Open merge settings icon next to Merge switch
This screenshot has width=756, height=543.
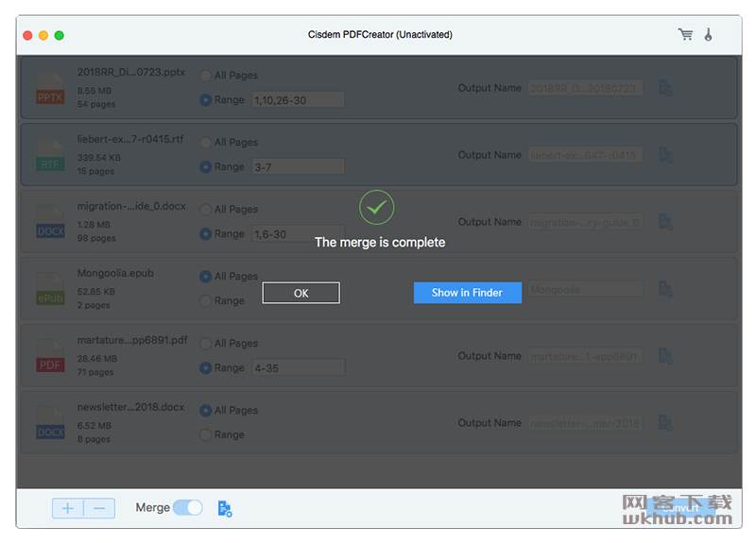click(225, 509)
